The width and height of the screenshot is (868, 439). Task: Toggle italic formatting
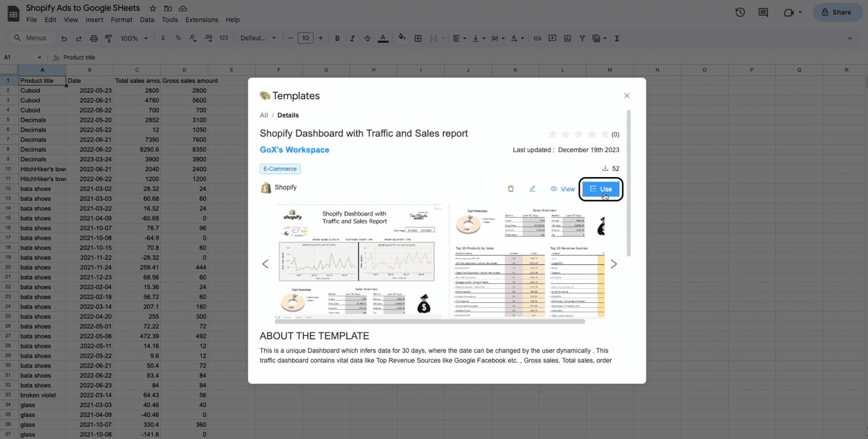coord(352,38)
